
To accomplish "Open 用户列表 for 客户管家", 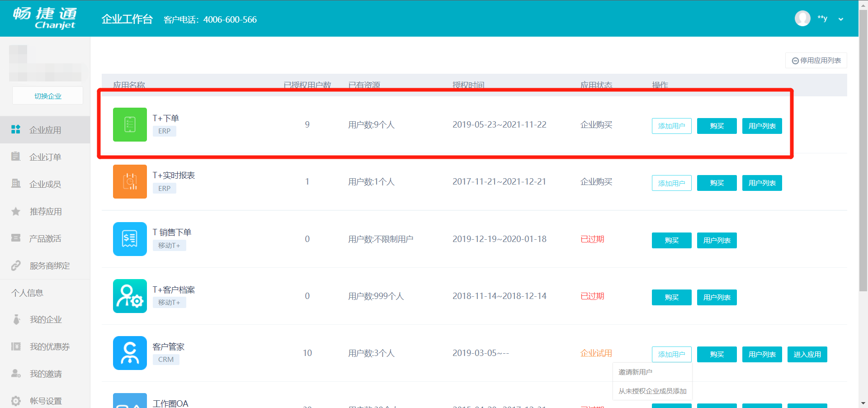I will [x=762, y=354].
